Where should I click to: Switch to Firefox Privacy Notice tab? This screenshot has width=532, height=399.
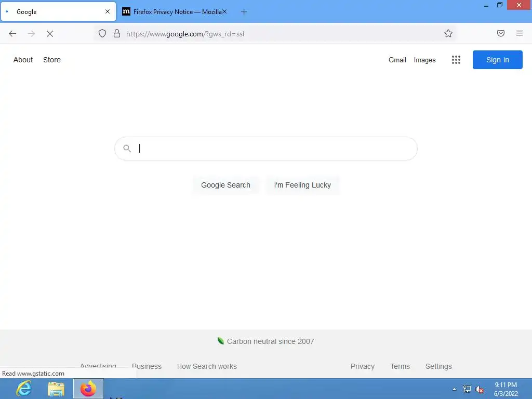tap(174, 12)
